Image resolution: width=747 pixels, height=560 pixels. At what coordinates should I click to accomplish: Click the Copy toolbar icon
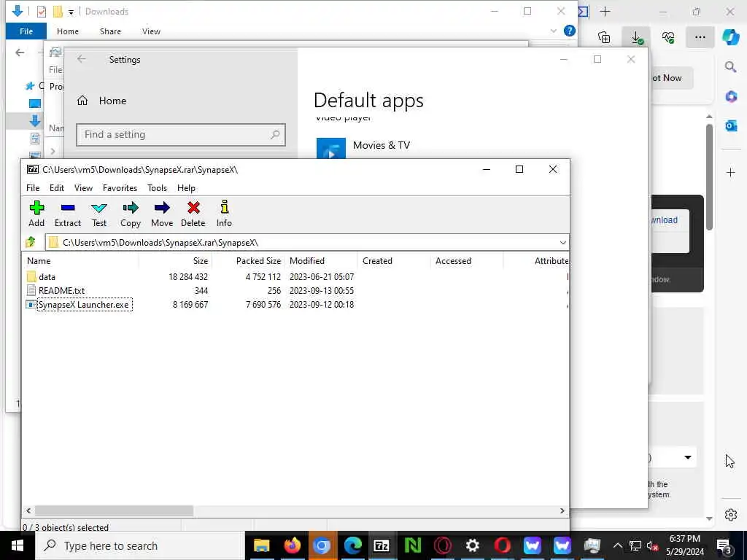coord(131,214)
